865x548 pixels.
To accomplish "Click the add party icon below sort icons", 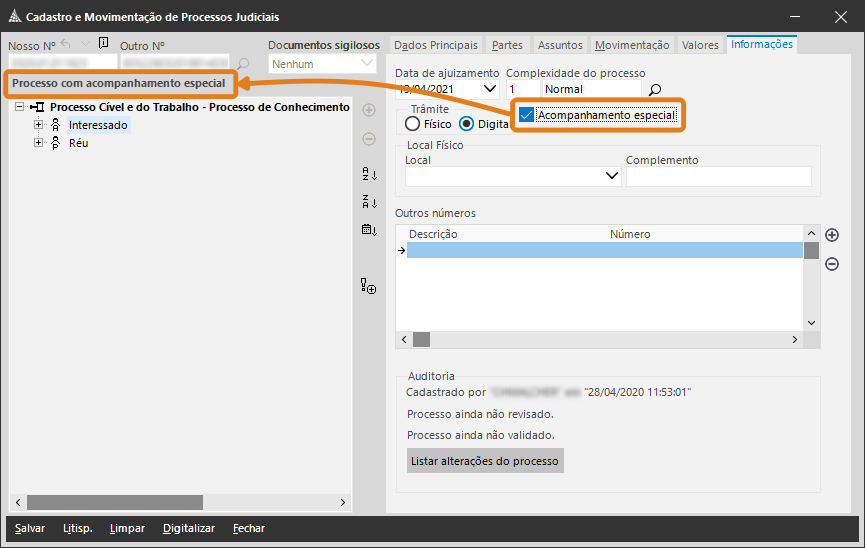I will click(x=369, y=288).
